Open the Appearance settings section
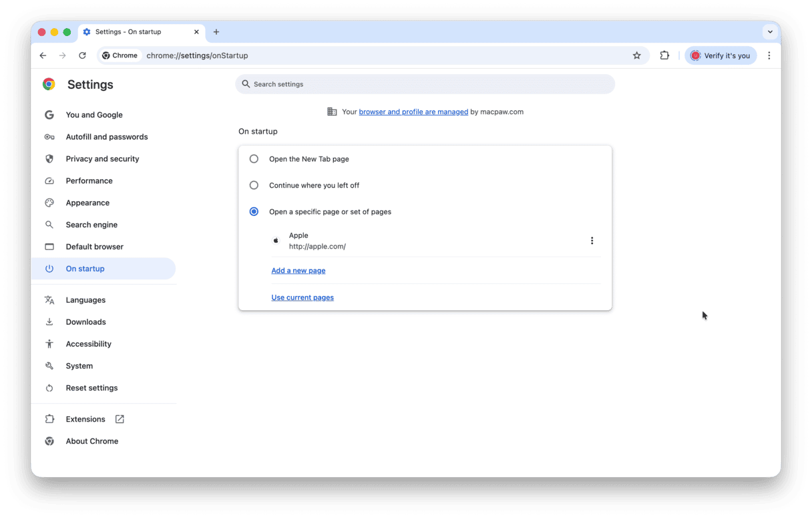The height and width of the screenshot is (518, 812). (x=87, y=203)
